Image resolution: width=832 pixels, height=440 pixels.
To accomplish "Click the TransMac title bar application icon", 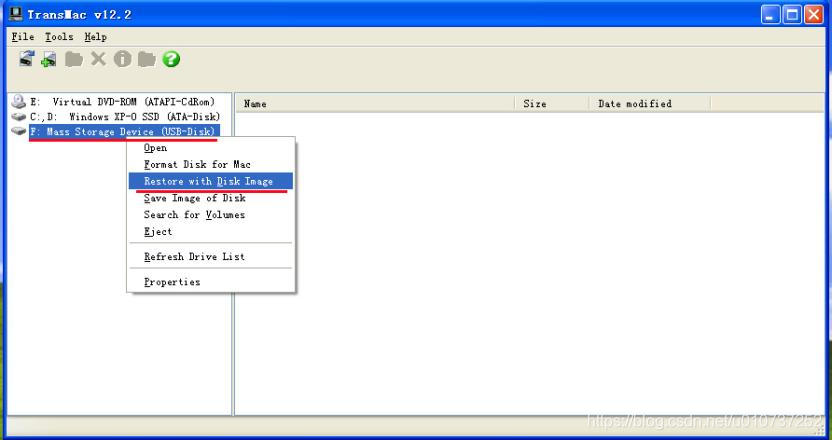I will click(x=15, y=14).
